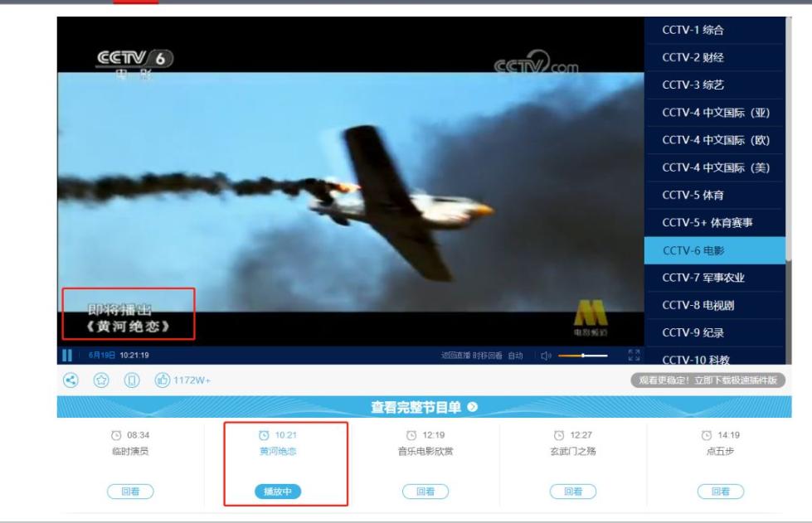Switch to 时移回看 time-shift mode
Screen dimensions: 812x523
[x=488, y=356]
